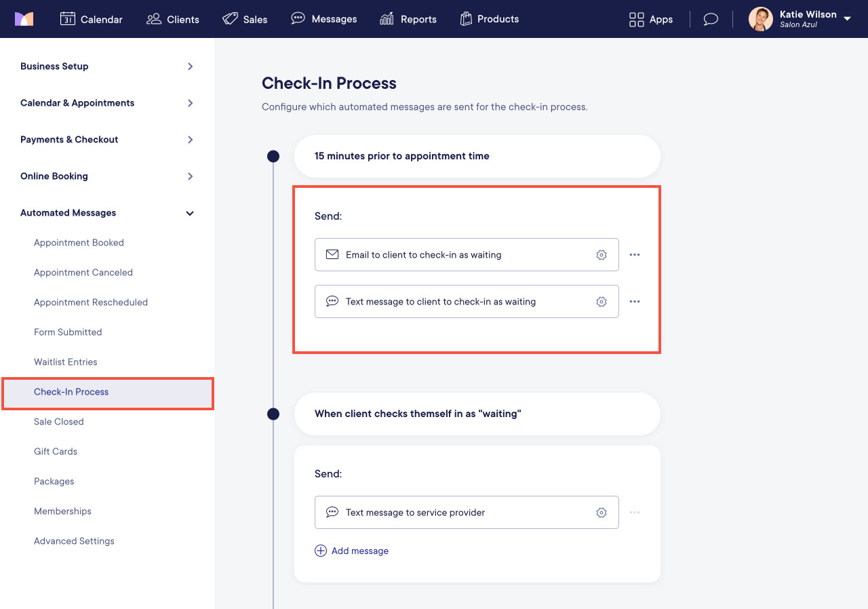Open the Sales menu item
This screenshot has width=868, height=609.
[x=245, y=19]
